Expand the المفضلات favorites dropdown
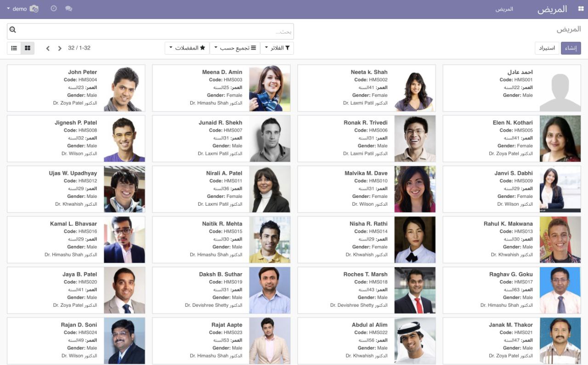Viewport: 588px width, 365px height. click(x=187, y=48)
